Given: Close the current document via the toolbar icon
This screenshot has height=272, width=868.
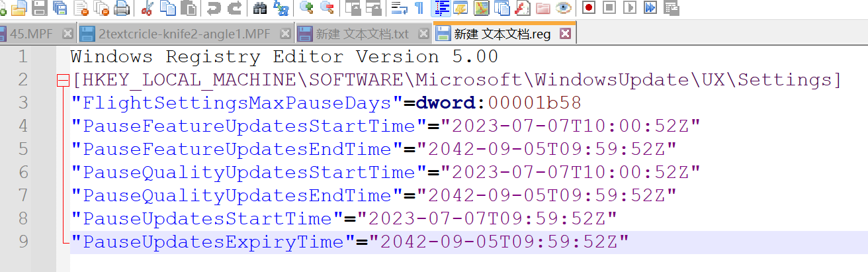Looking at the screenshot, I should click(81, 8).
